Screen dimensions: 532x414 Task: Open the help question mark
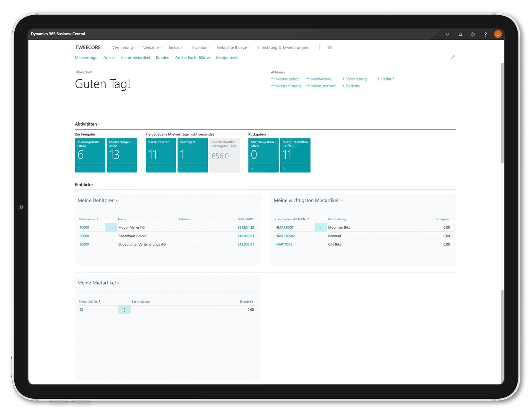[x=485, y=34]
